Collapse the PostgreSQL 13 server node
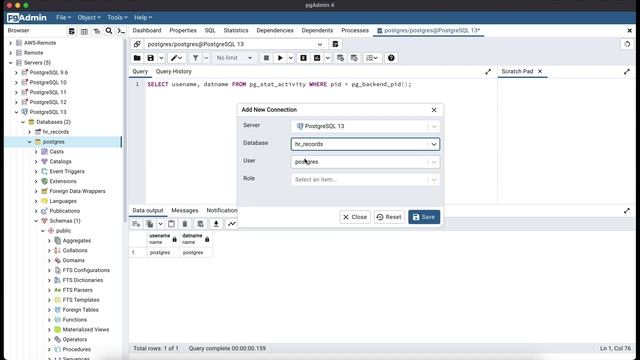Viewport: 640px width, 360px height. [x=16, y=112]
